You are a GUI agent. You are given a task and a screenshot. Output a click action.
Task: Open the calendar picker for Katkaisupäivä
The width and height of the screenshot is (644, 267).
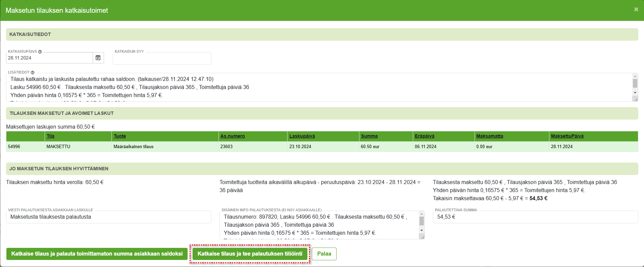[x=98, y=58]
